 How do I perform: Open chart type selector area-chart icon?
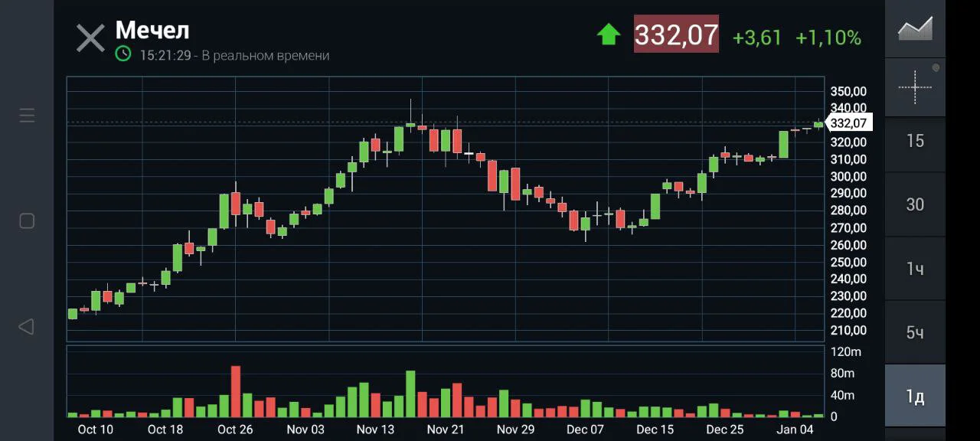915,28
